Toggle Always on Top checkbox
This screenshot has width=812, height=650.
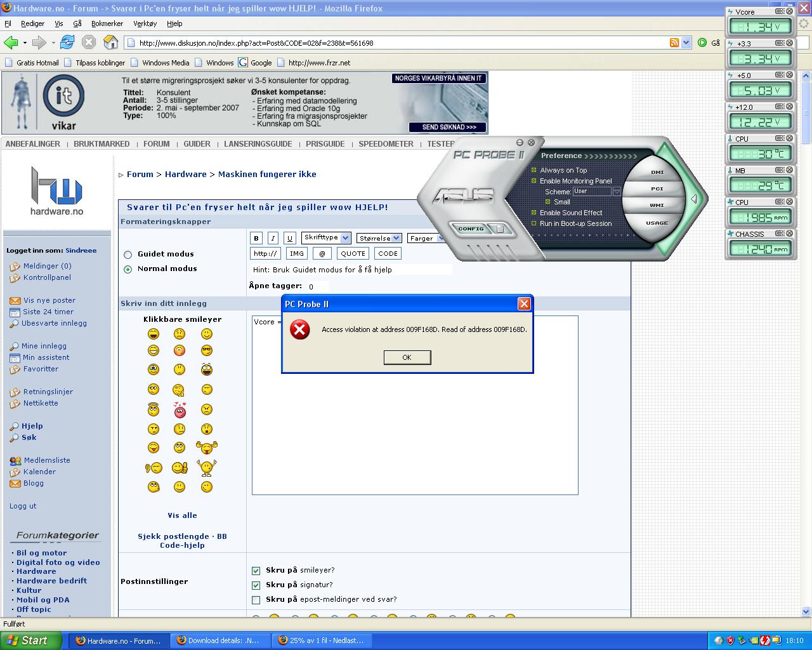(x=534, y=170)
